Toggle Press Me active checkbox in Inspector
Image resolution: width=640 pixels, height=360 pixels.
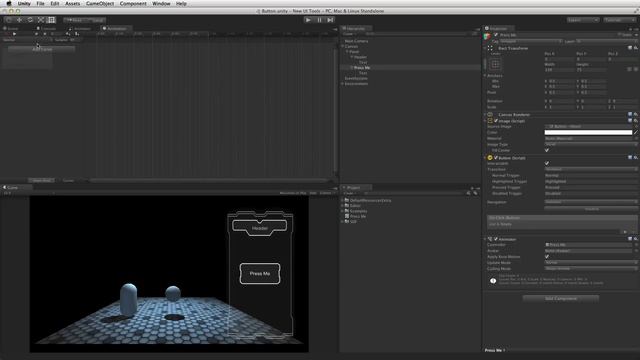(x=496, y=35)
